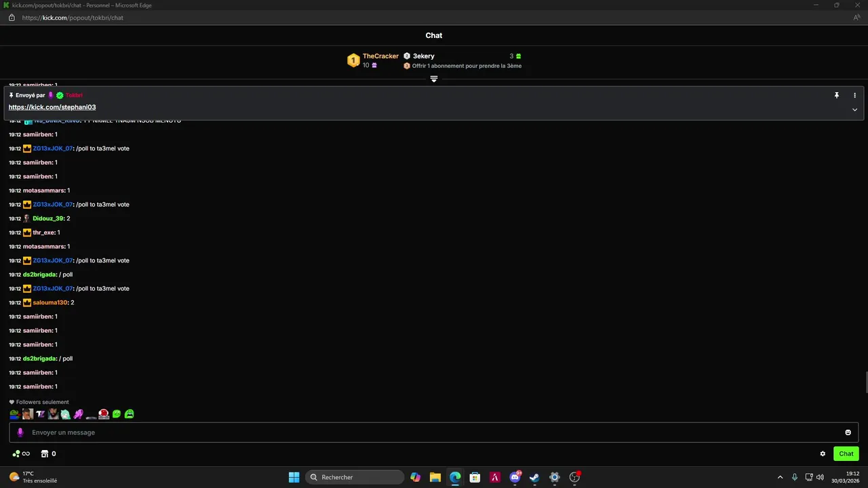Viewport: 868px width, 488px height.
Task: Open File Explorer from taskbar
Action: click(435, 477)
